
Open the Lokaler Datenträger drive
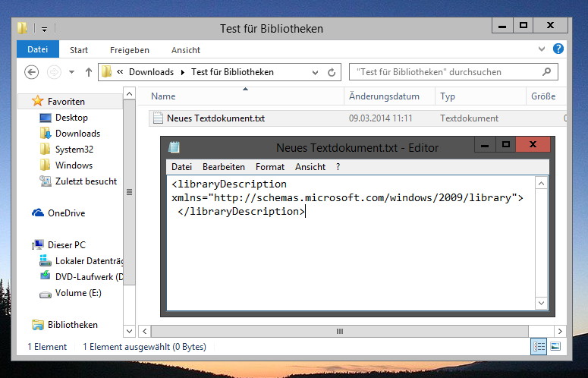point(90,261)
